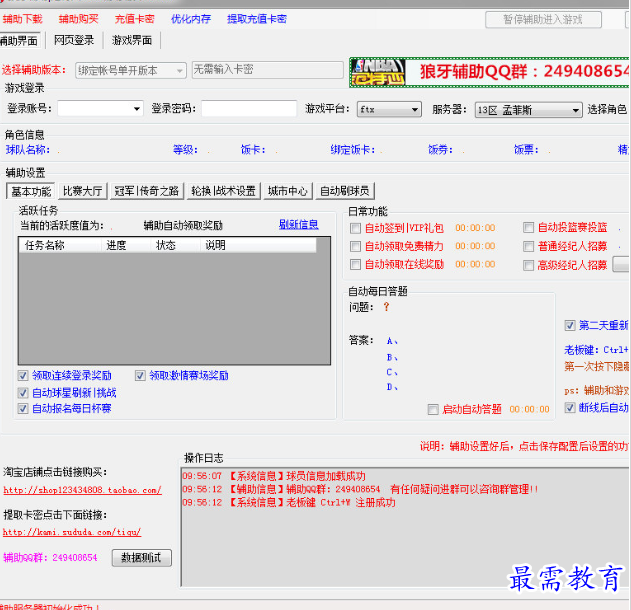Click the 状态 column header
The width and height of the screenshot is (631, 610).
click(x=175, y=245)
